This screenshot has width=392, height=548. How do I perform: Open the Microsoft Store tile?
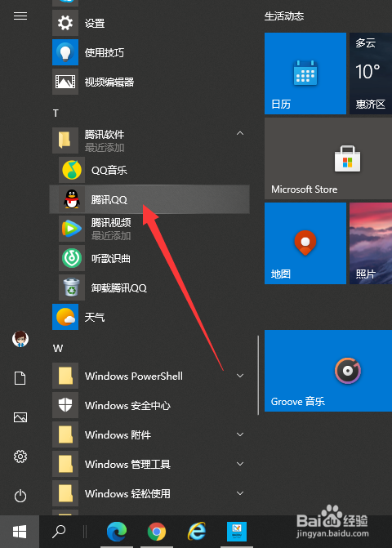[328, 158]
